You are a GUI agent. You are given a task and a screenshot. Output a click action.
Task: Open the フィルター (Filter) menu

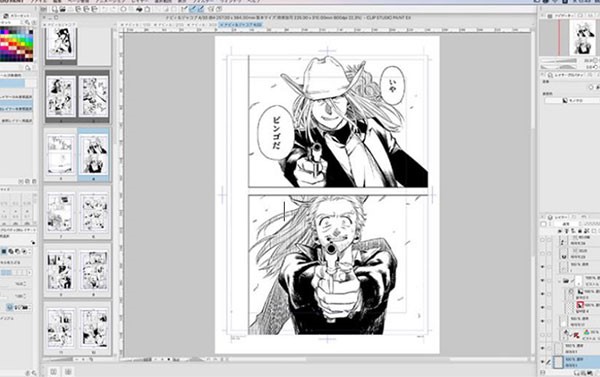click(203, 1)
